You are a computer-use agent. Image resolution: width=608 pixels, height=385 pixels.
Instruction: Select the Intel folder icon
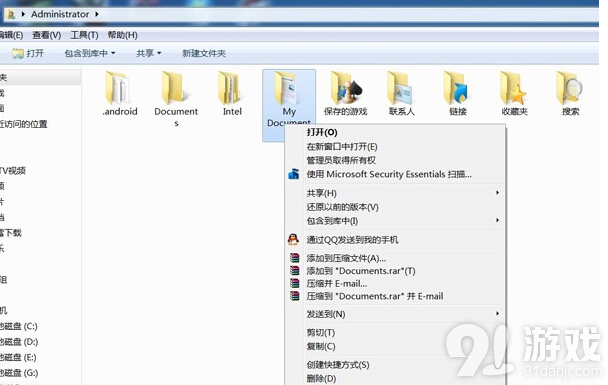coord(231,88)
